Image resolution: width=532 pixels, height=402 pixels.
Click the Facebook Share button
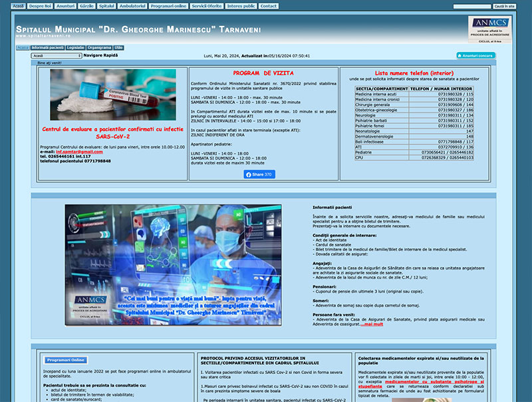click(x=259, y=174)
